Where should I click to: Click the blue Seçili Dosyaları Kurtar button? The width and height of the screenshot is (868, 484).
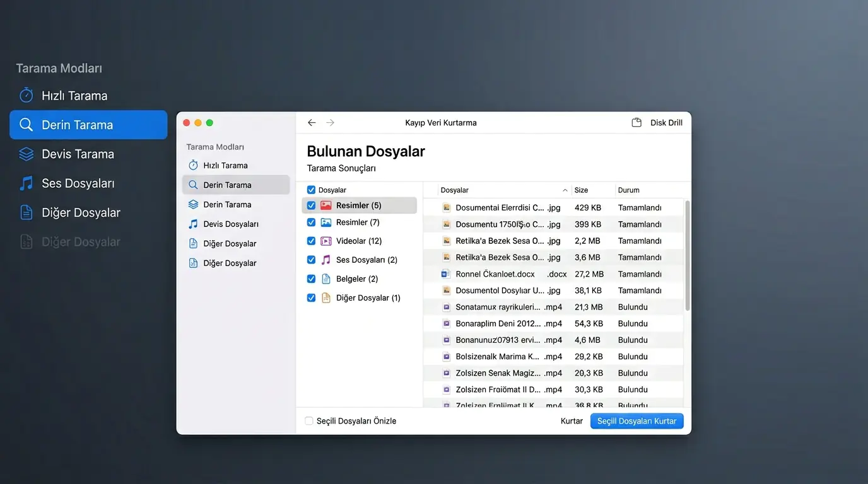636,421
